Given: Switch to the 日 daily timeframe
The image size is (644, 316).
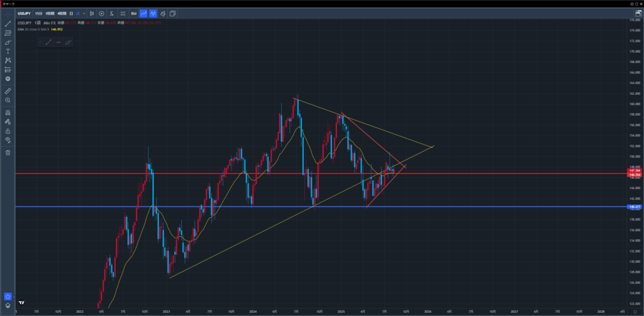Looking at the screenshot, I should (71, 14).
